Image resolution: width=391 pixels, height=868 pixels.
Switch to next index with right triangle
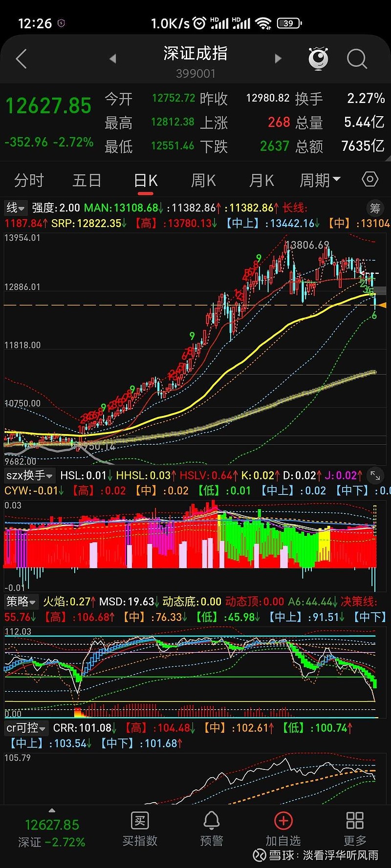278,59
